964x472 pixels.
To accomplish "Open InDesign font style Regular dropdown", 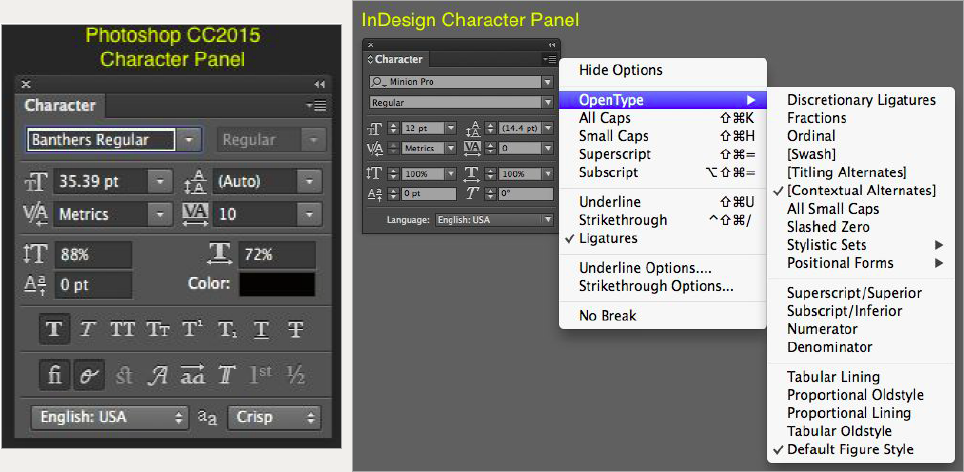I will coord(547,103).
